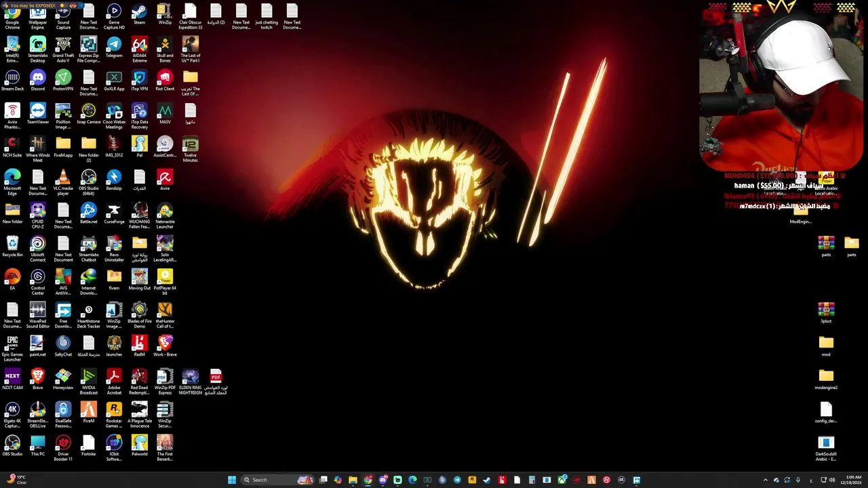Select the Driver Booster 11 icon
Screen dimensions: 868x488
point(63,449)
